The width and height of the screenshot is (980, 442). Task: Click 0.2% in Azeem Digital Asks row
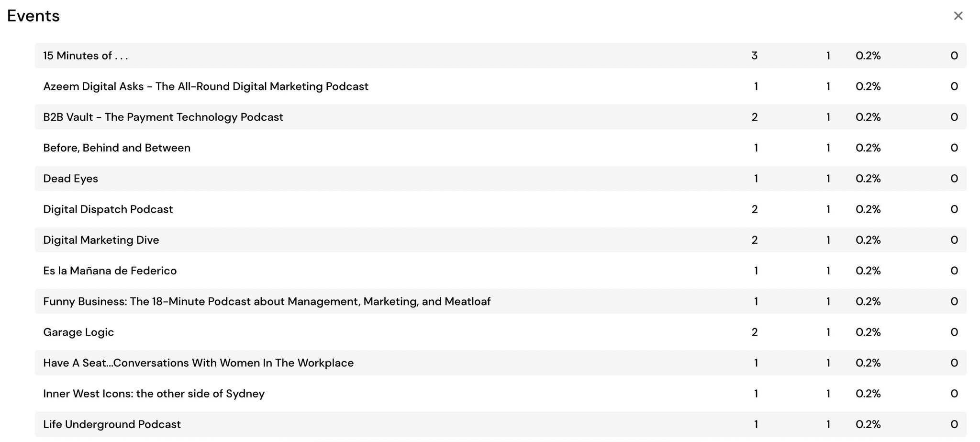click(868, 86)
